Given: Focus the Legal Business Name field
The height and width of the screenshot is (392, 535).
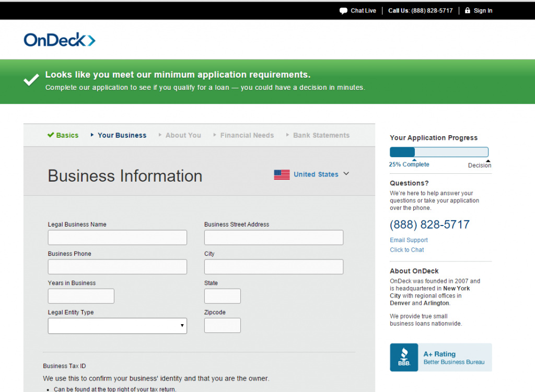Looking at the screenshot, I should pos(118,237).
